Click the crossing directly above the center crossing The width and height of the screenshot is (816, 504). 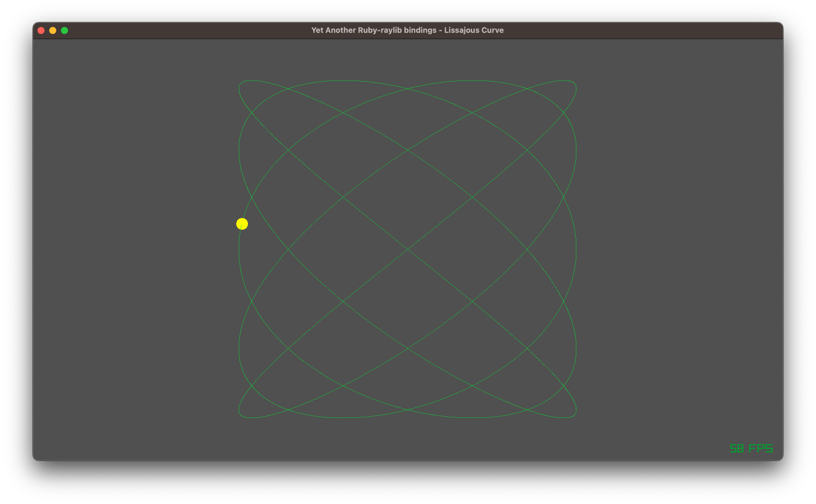pyautogui.click(x=407, y=150)
